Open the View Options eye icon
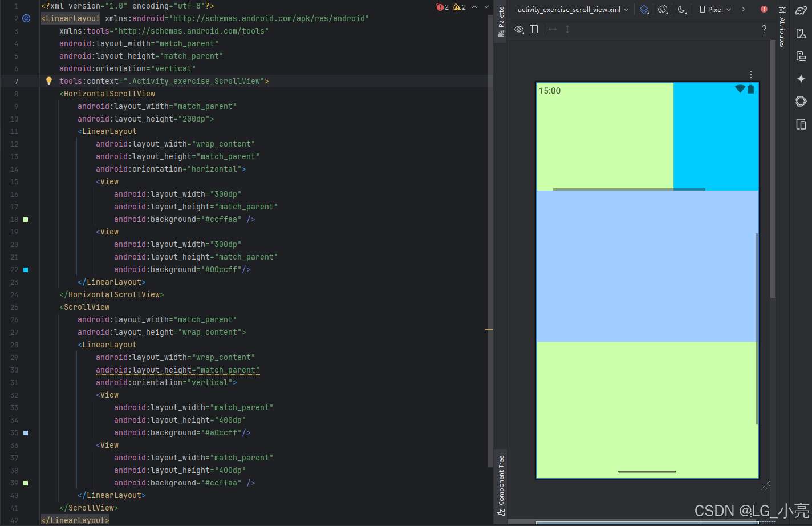 click(x=519, y=29)
